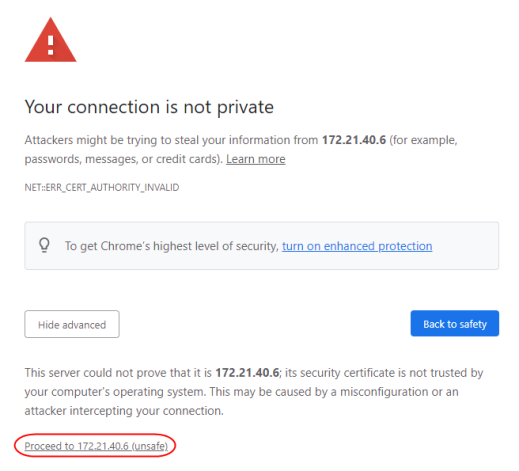Click the This server could not prove text

pyautogui.click(x=118, y=372)
